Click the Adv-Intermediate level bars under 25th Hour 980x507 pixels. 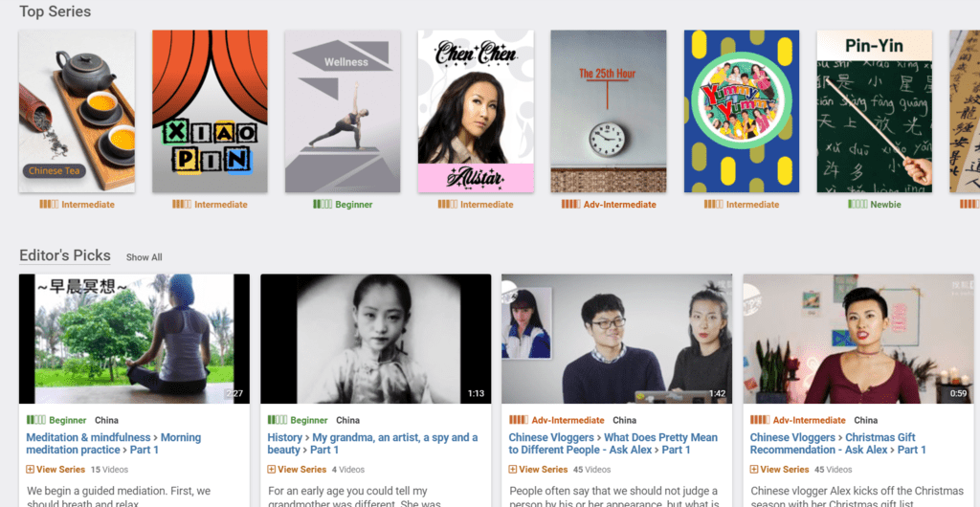point(570,204)
